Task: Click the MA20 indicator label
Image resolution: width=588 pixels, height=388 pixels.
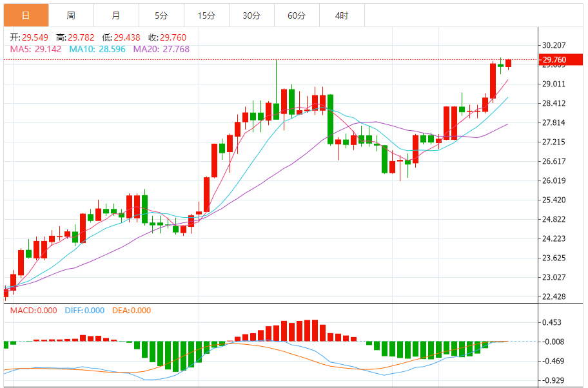Action: pyautogui.click(x=161, y=49)
